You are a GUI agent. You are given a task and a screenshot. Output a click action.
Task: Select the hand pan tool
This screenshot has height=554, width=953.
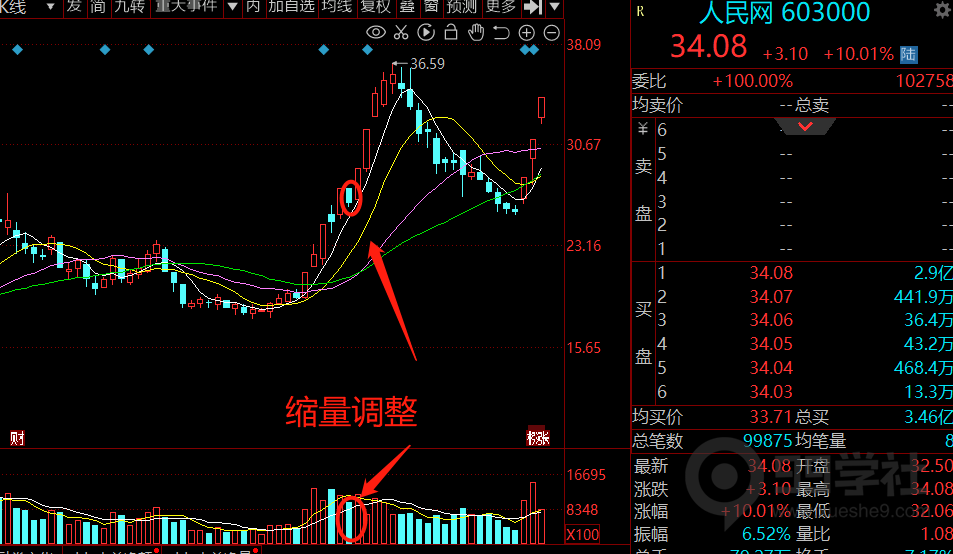tap(476, 33)
